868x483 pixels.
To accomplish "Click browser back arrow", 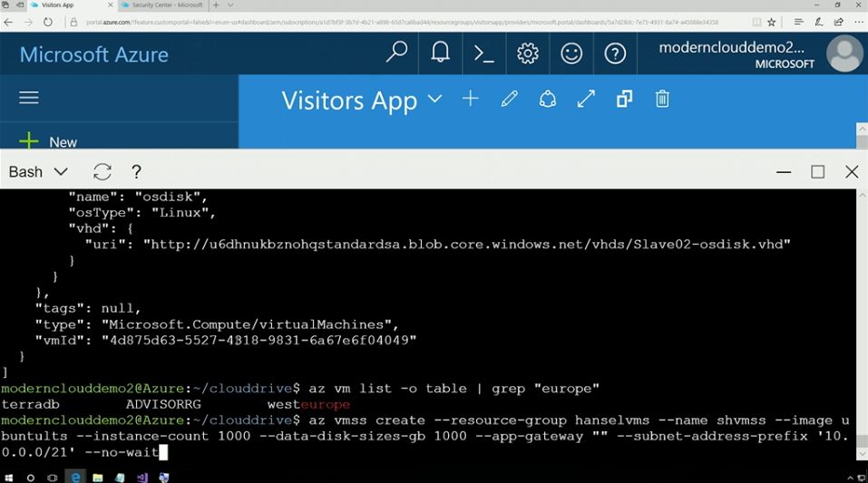I will point(8,22).
